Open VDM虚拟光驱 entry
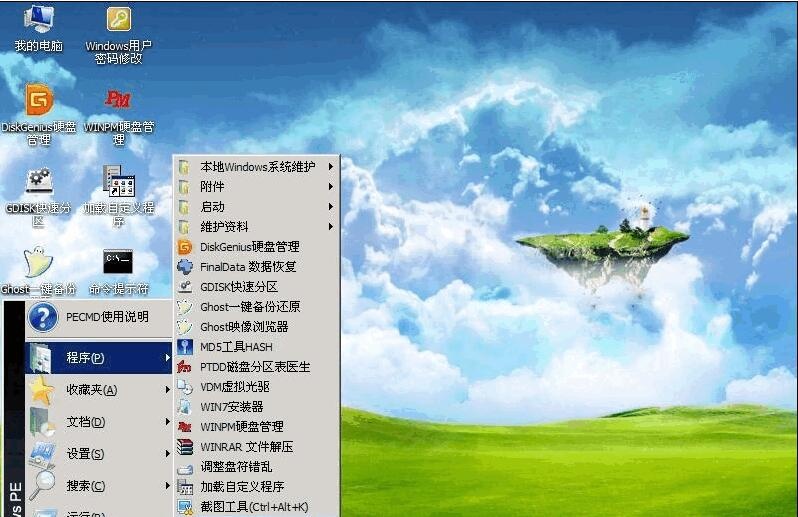This screenshot has width=798, height=517. 256,387
